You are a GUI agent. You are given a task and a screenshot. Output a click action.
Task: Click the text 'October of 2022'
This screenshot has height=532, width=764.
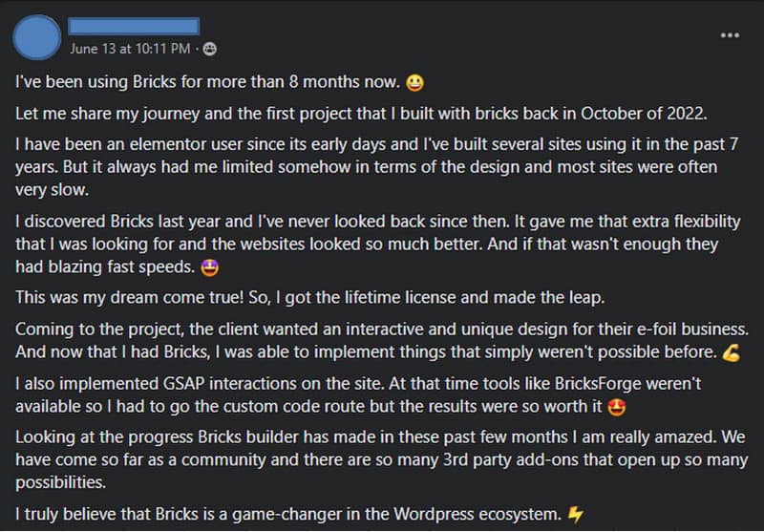point(642,114)
